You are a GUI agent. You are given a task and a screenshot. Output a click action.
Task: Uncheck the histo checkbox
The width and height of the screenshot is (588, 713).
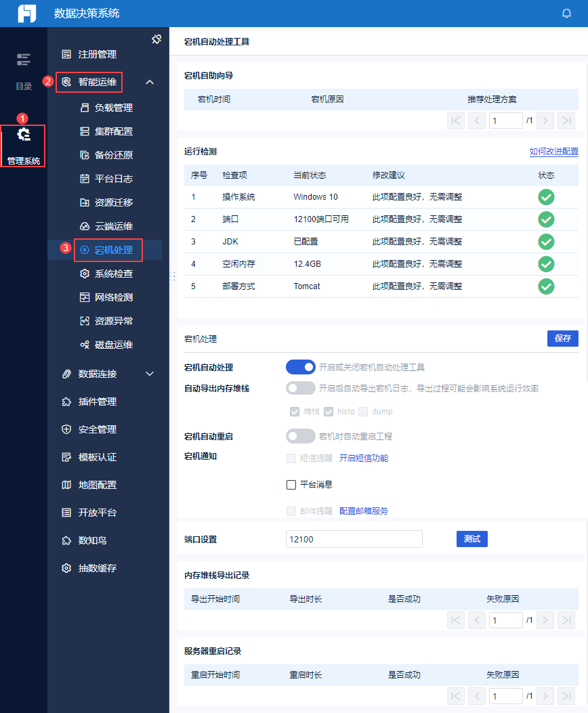[329, 412]
